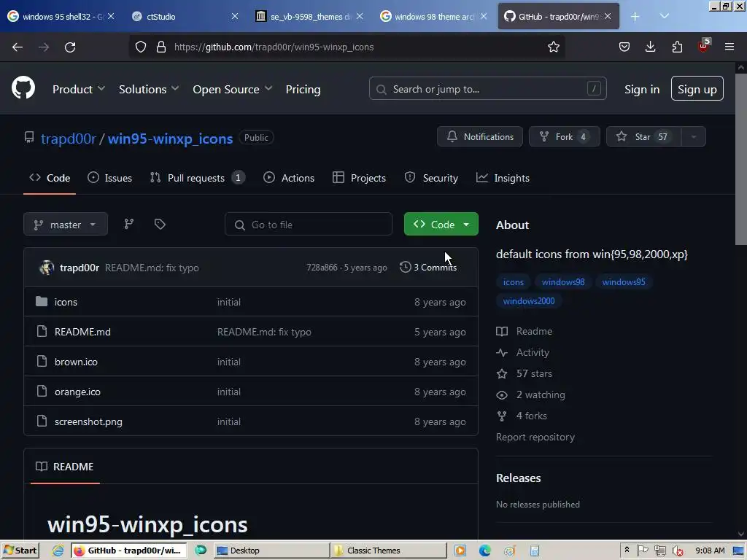Viewport: 747px width, 560px height.
Task: Switch to Desktop taskbar item
Action: (271, 551)
